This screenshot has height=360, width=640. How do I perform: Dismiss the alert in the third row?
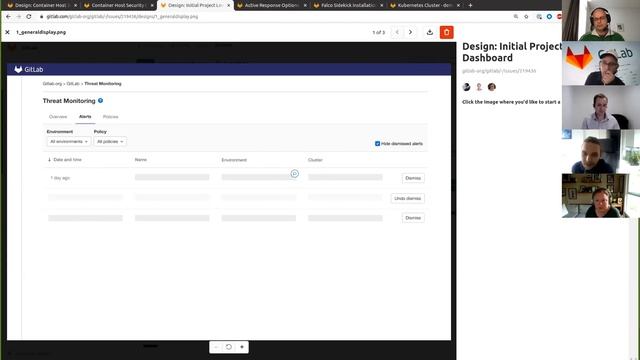tap(413, 218)
